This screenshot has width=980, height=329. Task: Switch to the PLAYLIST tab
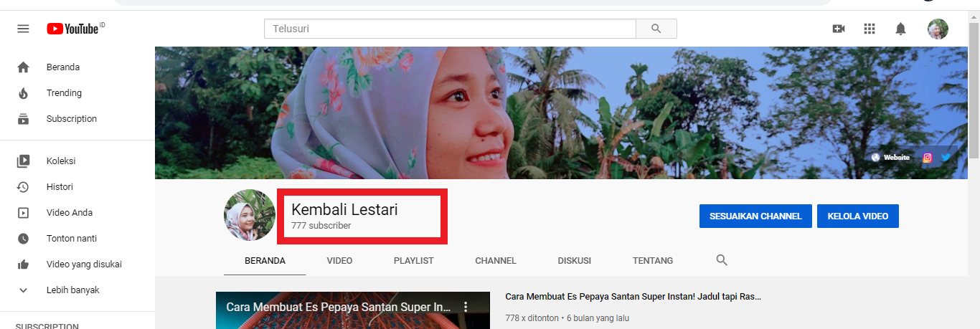click(414, 261)
